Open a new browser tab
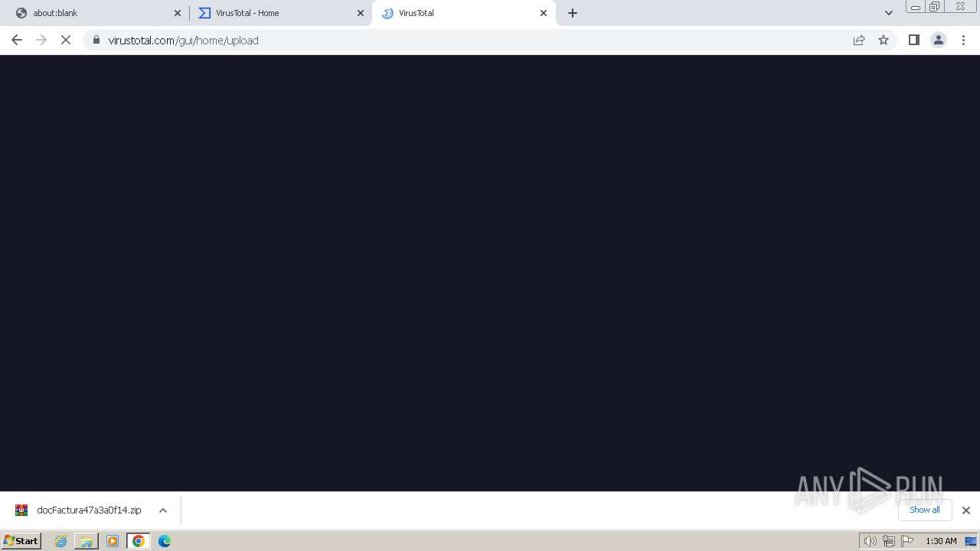The image size is (980, 551). (x=573, y=13)
